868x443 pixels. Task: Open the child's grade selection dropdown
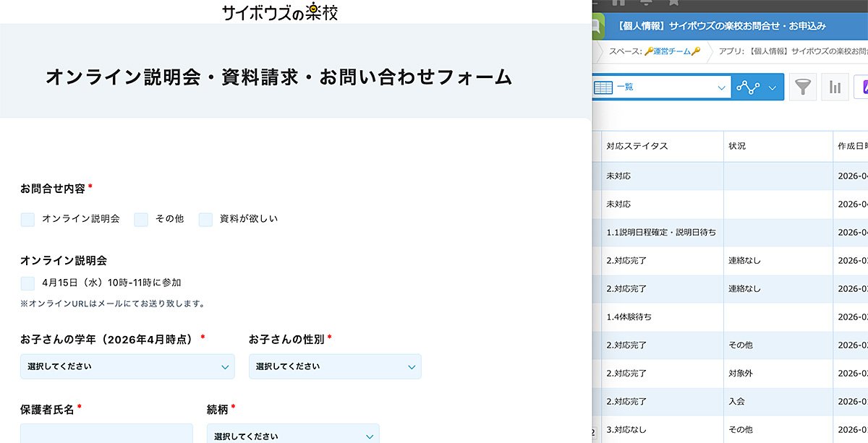127,366
